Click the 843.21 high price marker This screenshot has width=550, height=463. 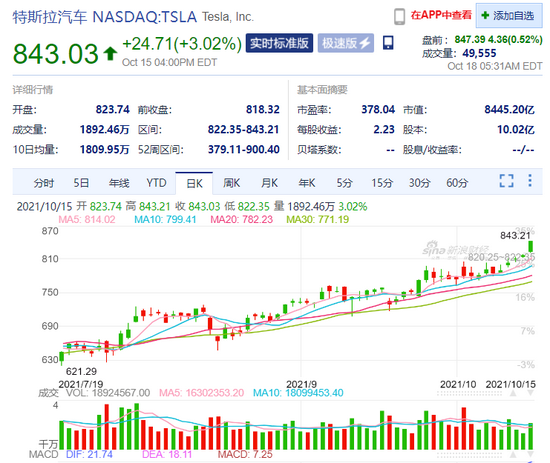(x=515, y=235)
